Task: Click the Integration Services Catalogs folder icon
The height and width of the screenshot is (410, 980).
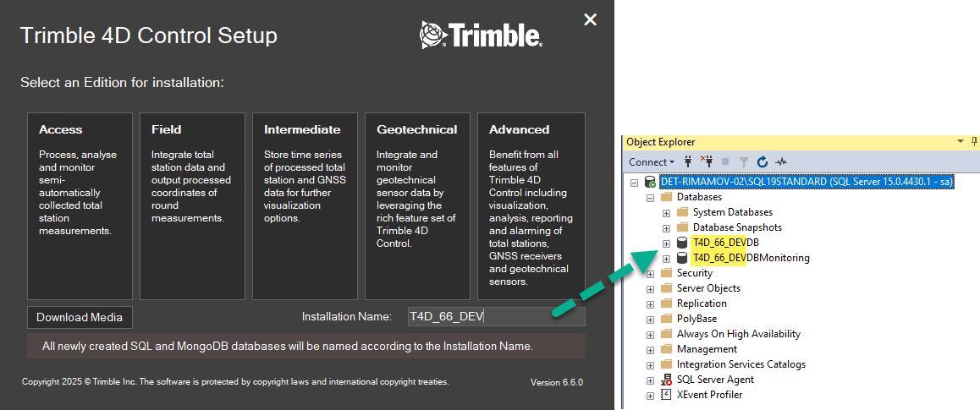Action: click(666, 364)
